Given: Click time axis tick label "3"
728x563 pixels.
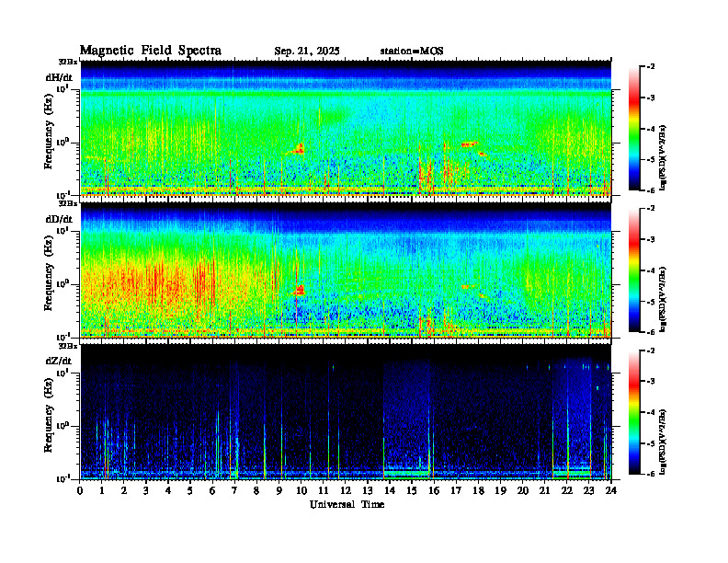Looking at the screenshot, I should click(146, 490).
